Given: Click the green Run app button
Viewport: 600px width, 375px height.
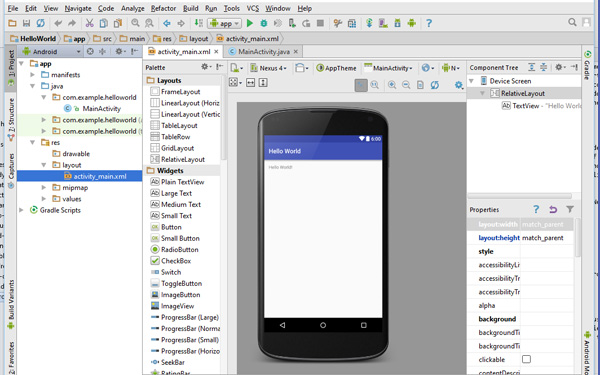Looking at the screenshot, I should tap(250, 23).
